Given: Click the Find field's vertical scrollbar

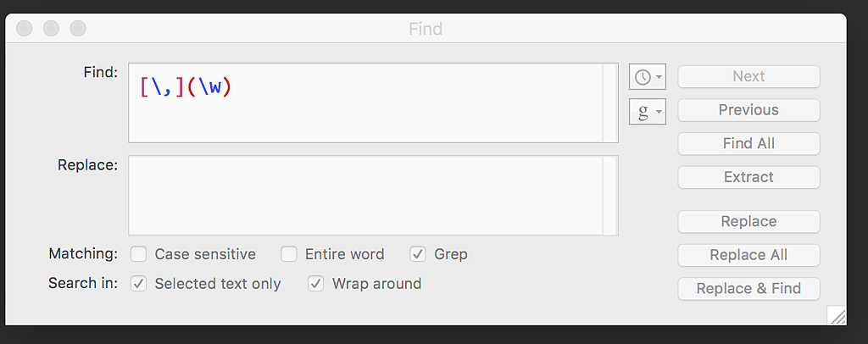Looking at the screenshot, I should coord(610,103).
